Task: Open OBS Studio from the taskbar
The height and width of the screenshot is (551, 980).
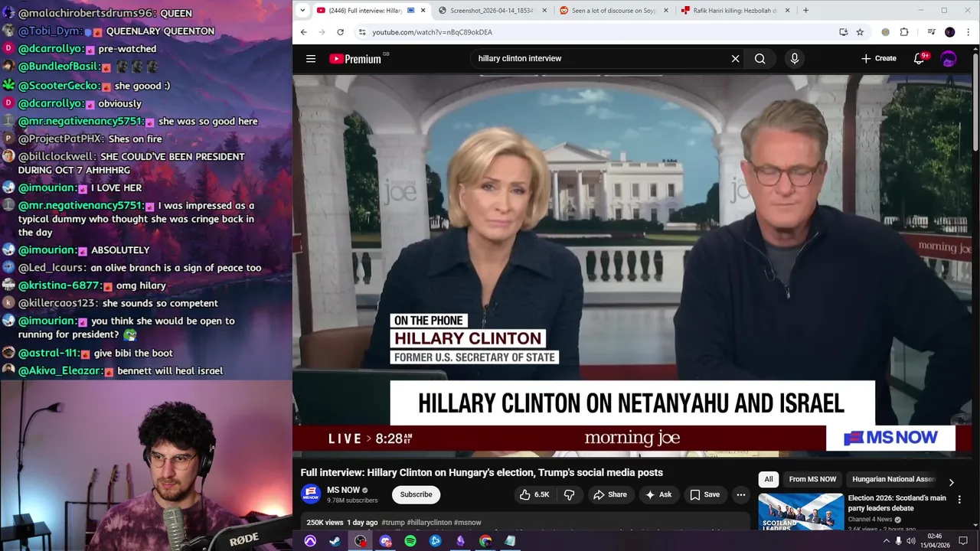Action: pyautogui.click(x=360, y=541)
